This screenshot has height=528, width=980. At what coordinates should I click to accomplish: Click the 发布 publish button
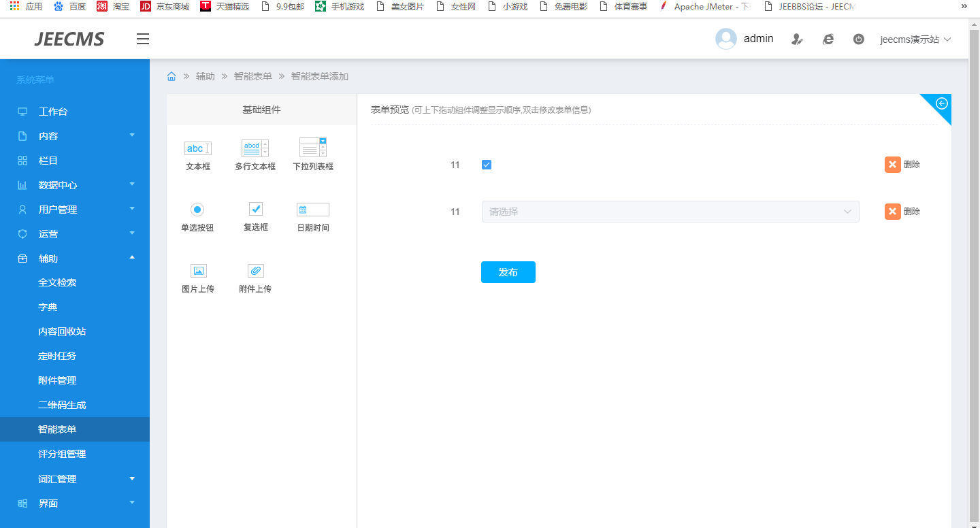pyautogui.click(x=508, y=272)
